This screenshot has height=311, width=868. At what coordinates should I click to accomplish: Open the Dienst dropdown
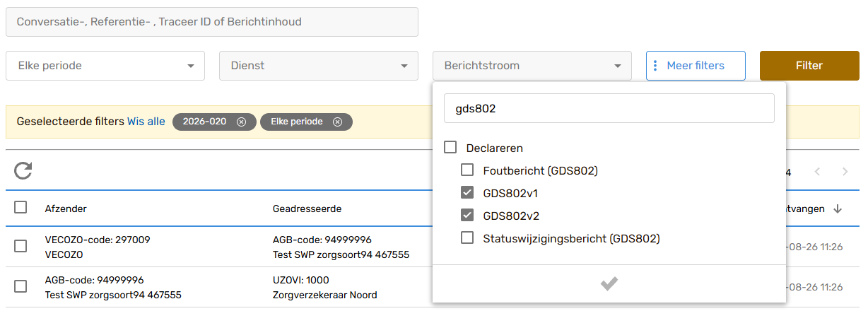tap(319, 66)
